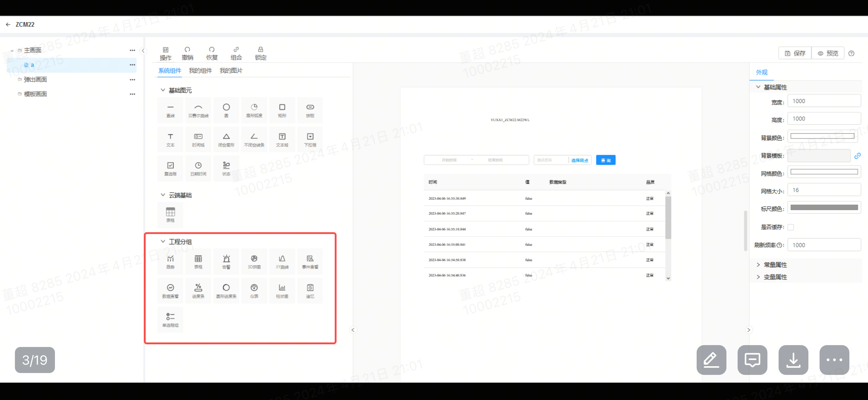This screenshot has width=868, height=400.
Task: Select the 圆 circle component
Action: tap(226, 110)
